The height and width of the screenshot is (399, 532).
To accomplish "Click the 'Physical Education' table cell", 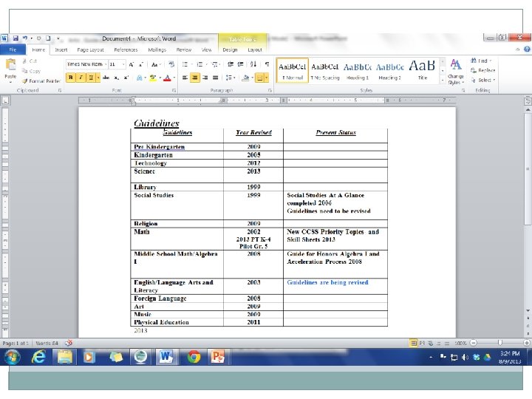I will [177, 322].
